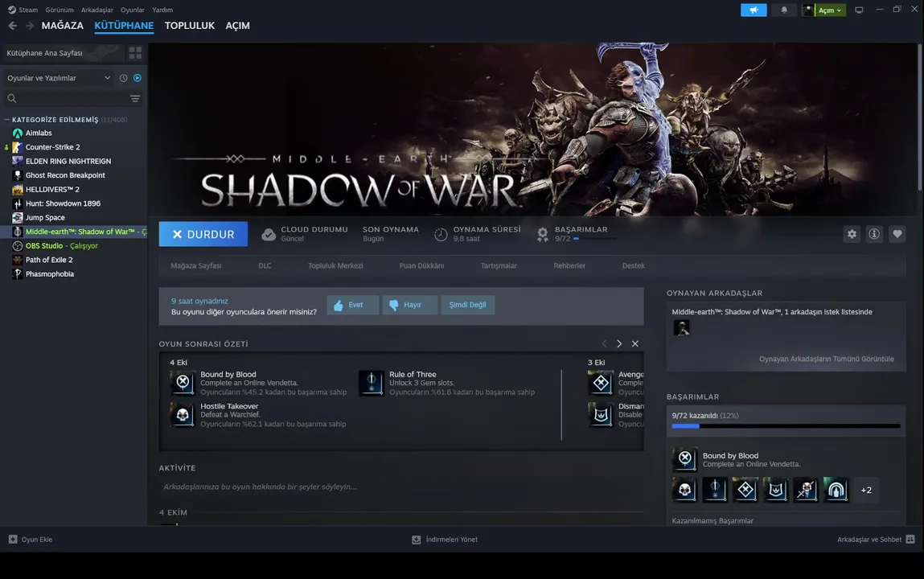Recommend game with Evet button
This screenshot has height=579, width=924.
tap(352, 305)
